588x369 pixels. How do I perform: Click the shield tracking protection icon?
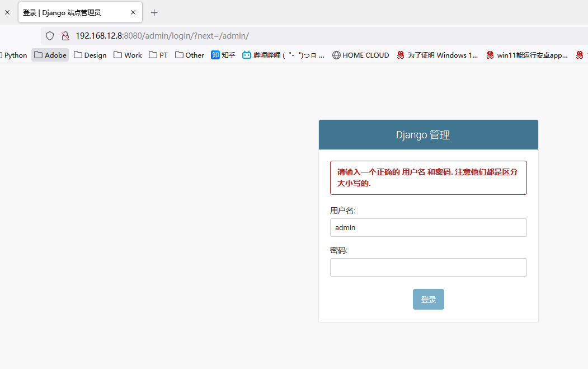[50, 36]
